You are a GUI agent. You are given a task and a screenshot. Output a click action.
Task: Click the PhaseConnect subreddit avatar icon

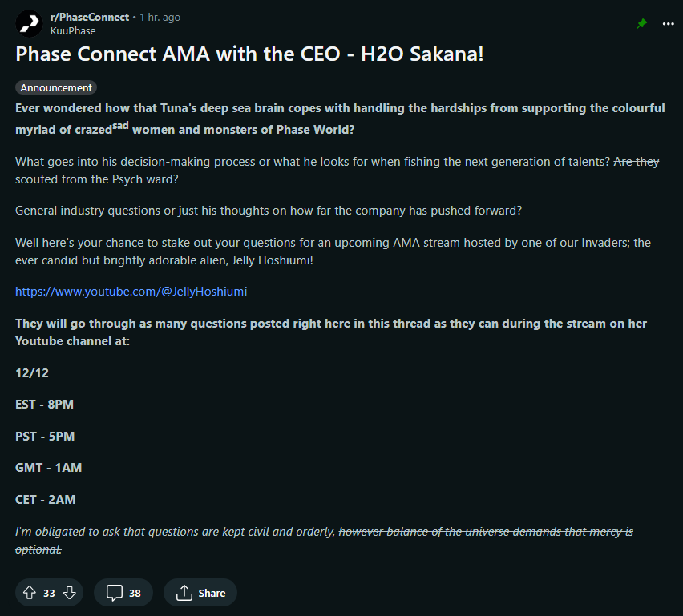29,23
